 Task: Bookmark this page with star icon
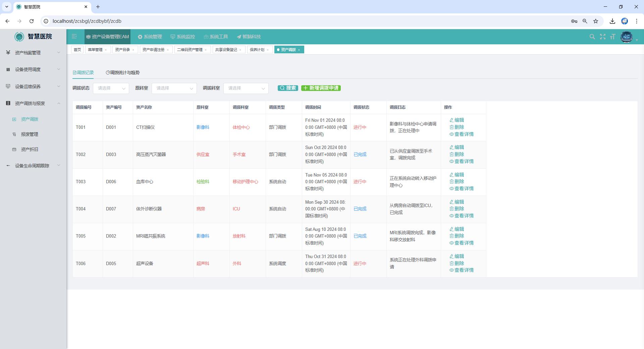[595, 21]
